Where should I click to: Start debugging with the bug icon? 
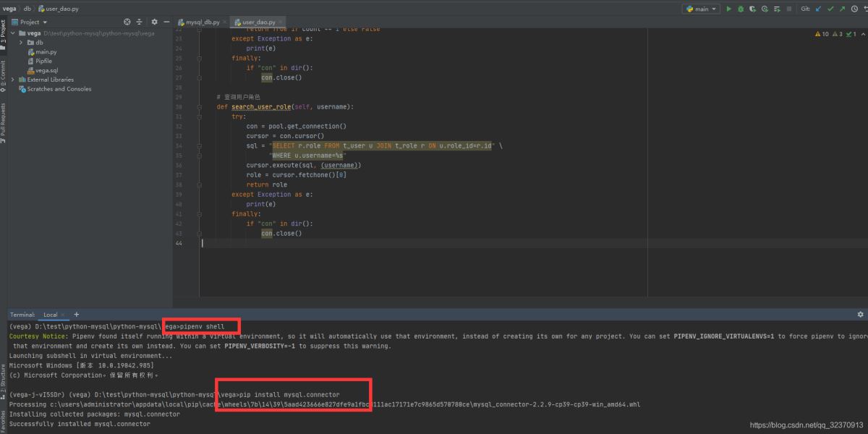[741, 9]
